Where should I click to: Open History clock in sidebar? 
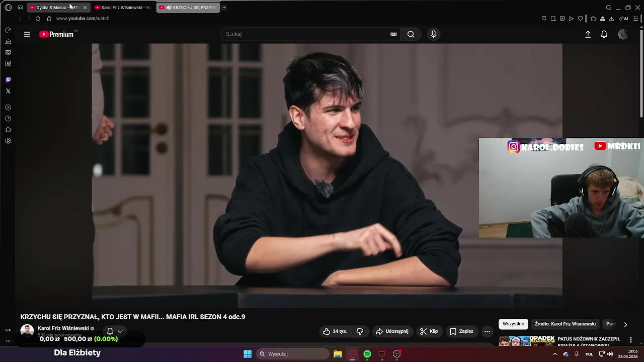[8, 119]
